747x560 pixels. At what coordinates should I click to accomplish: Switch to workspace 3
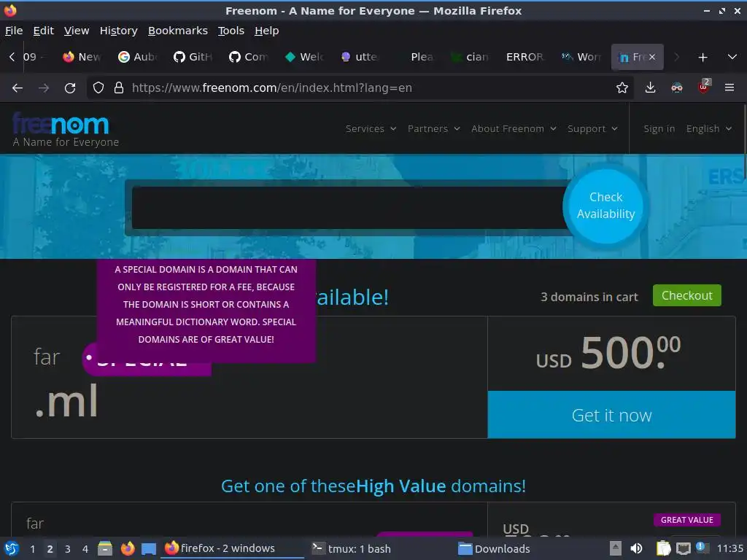[x=68, y=549]
